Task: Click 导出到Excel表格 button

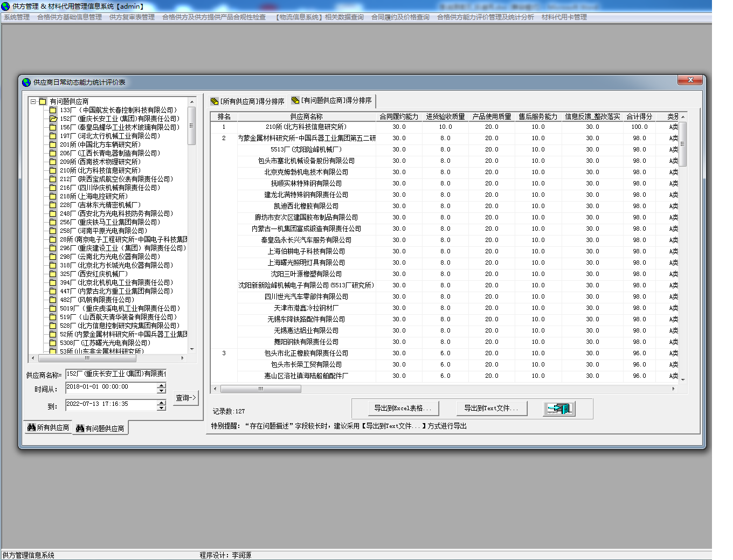Action: pos(403,408)
